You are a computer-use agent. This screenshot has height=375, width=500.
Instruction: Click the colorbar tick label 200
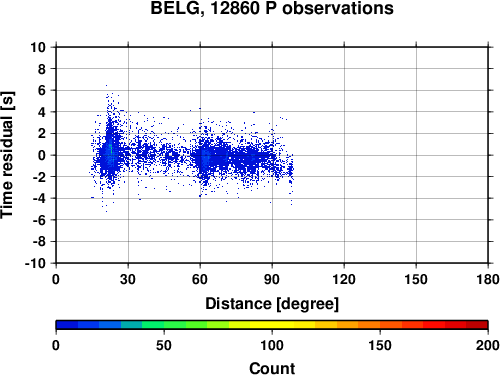pos(488,345)
